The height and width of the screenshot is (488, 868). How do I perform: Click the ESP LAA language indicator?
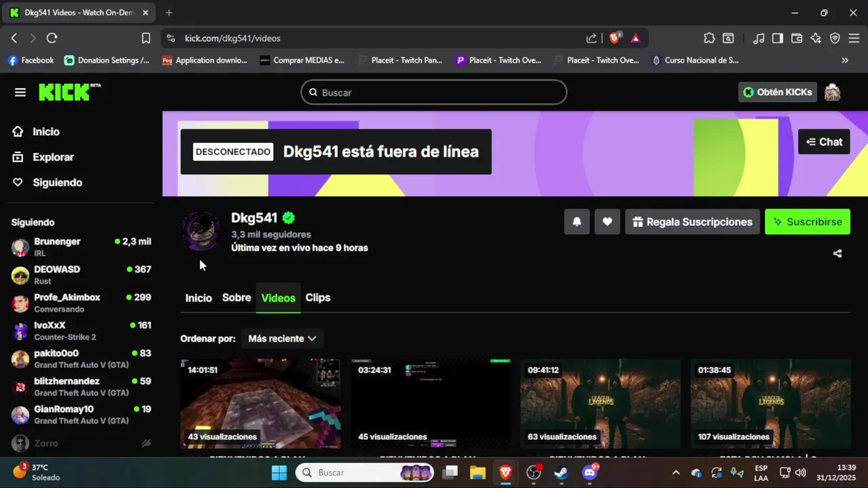point(762,472)
